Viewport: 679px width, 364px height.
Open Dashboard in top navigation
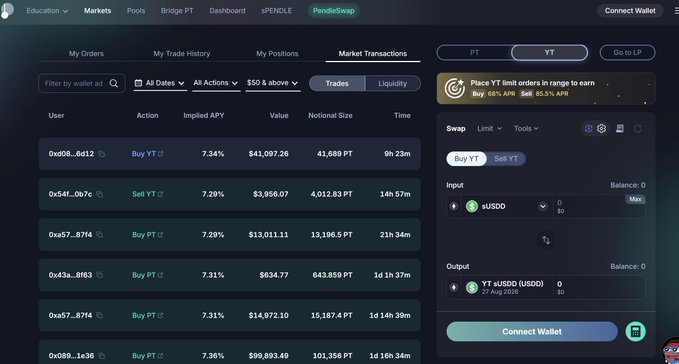[x=227, y=11]
